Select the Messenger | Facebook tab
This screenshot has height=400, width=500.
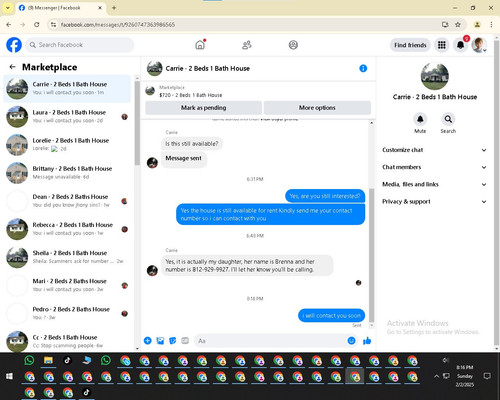coord(61,8)
